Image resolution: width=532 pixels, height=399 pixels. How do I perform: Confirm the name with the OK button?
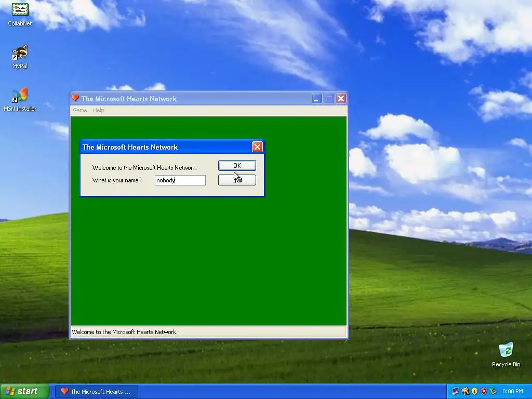(237, 166)
